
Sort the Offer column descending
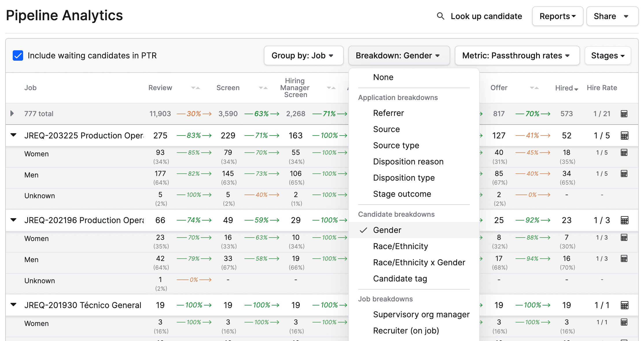point(532,88)
